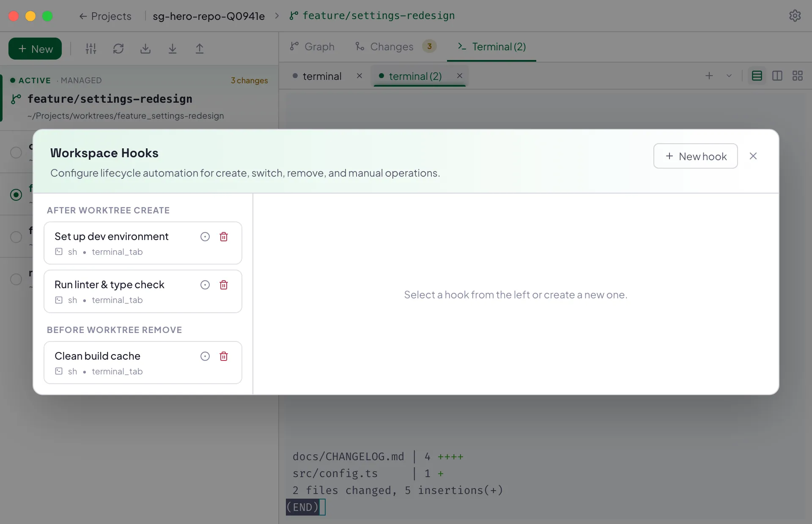Open the new terminal dropdown chevron

pyautogui.click(x=729, y=76)
